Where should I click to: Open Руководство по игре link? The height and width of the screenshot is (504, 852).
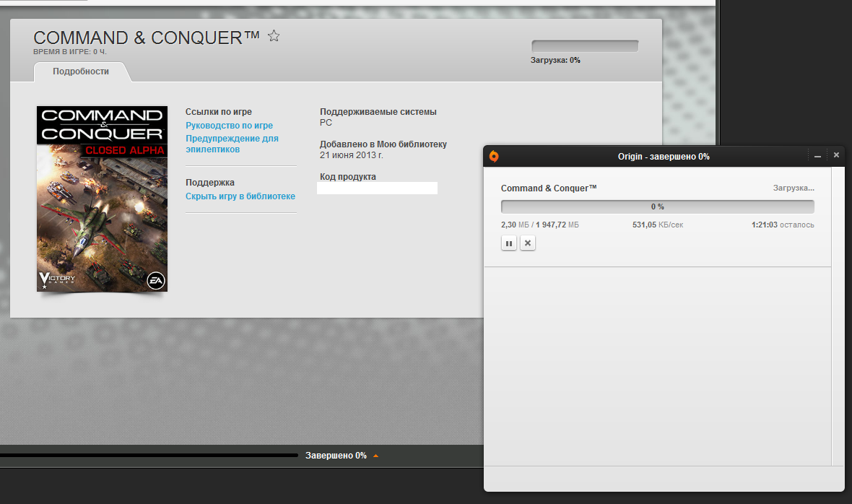pyautogui.click(x=230, y=126)
